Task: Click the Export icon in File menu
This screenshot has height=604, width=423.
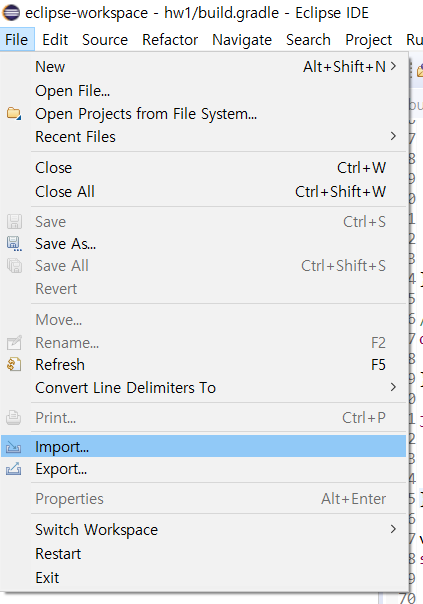Action: (x=13, y=469)
